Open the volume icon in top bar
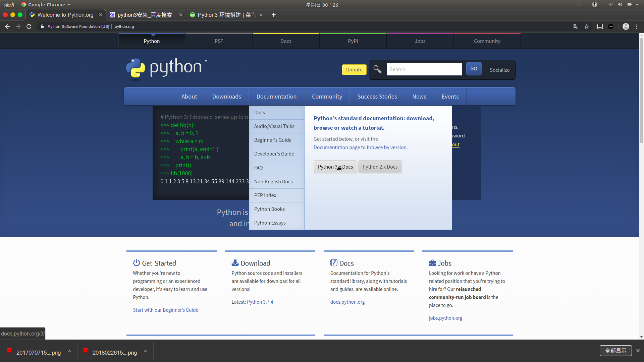This screenshot has width=644, height=362. [620, 5]
